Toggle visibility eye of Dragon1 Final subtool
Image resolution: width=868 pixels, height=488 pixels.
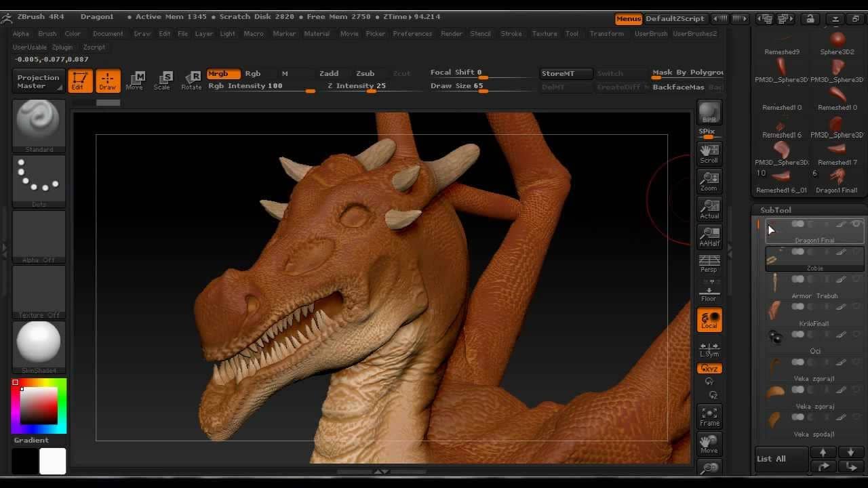(856, 224)
